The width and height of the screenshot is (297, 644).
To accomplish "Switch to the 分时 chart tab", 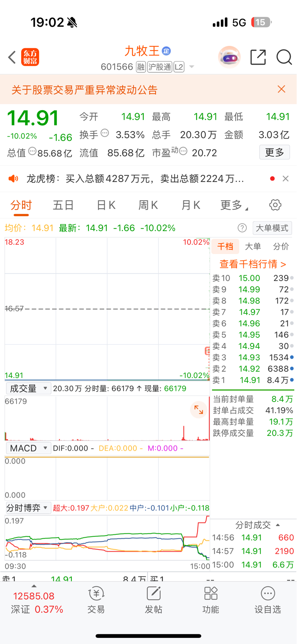I will (x=21, y=205).
